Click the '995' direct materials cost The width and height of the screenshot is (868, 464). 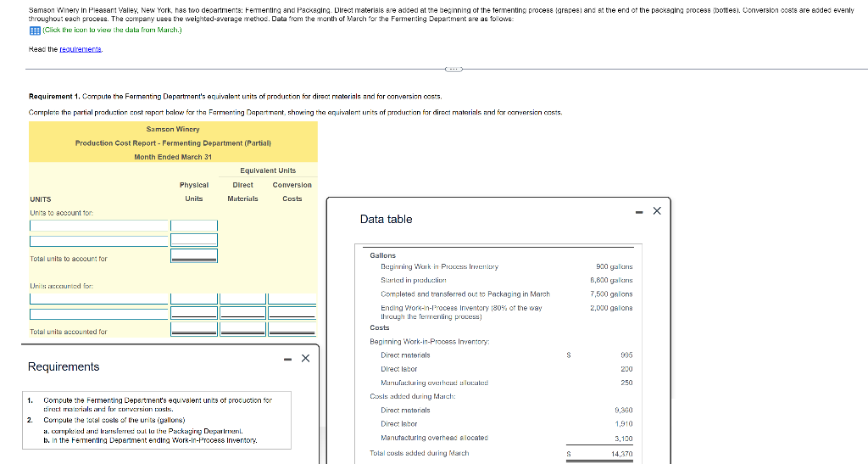(626, 355)
